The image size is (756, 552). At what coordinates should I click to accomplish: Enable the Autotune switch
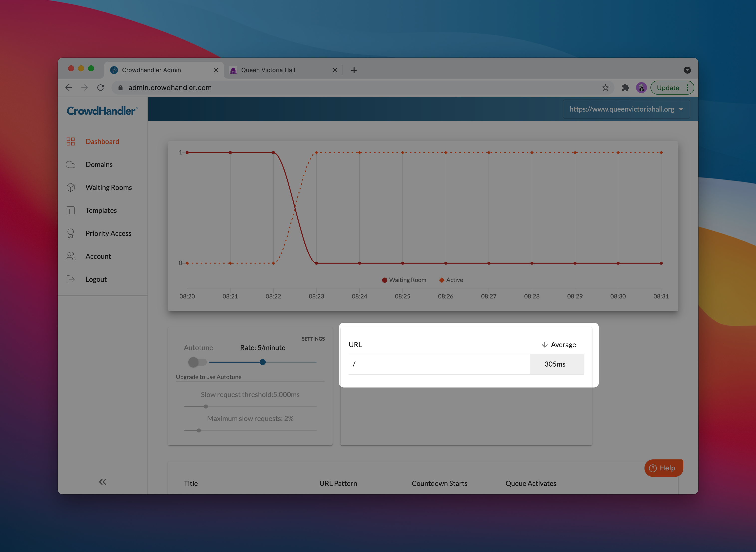tap(197, 362)
